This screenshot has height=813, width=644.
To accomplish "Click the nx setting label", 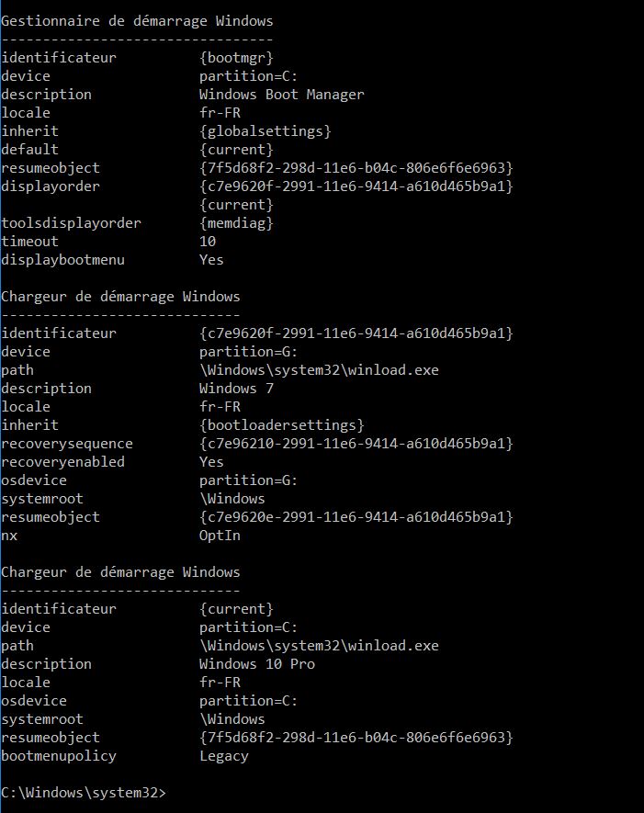I will point(9,536).
